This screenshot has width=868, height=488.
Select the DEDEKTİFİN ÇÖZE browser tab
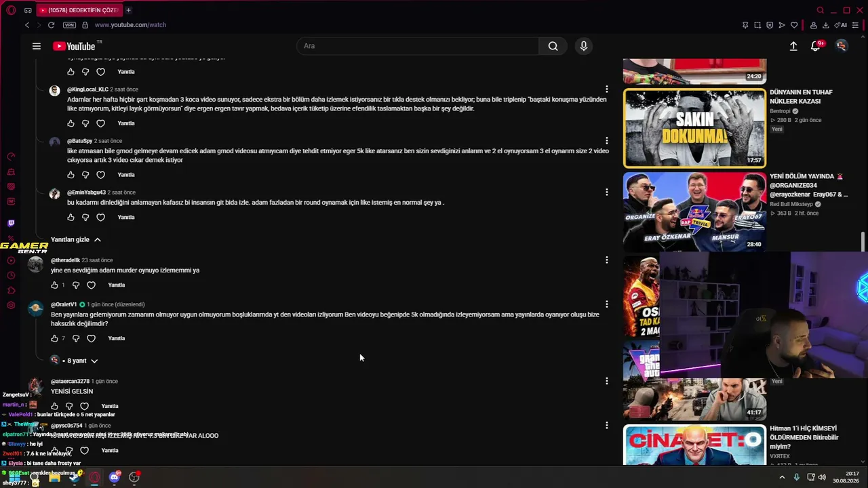pyautogui.click(x=78, y=10)
